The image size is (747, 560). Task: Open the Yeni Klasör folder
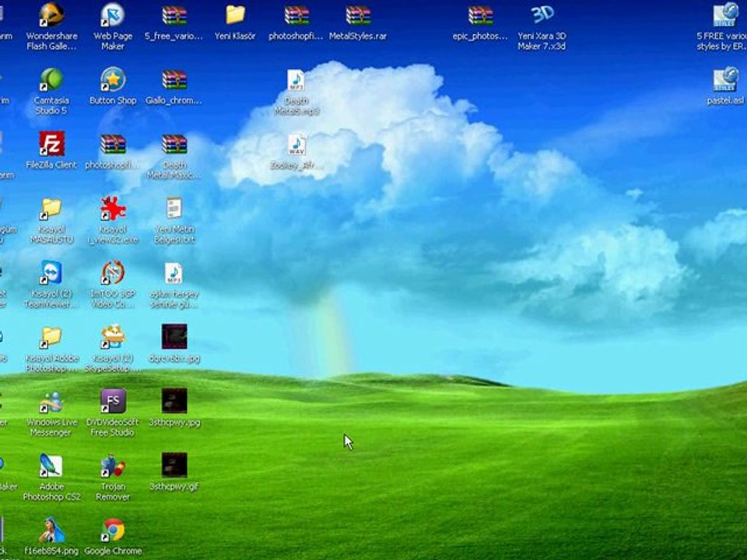pos(235,16)
